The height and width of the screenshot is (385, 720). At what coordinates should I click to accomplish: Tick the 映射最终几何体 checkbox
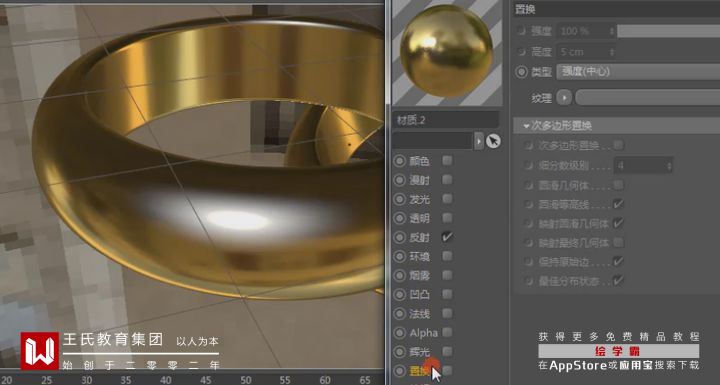[x=619, y=242]
